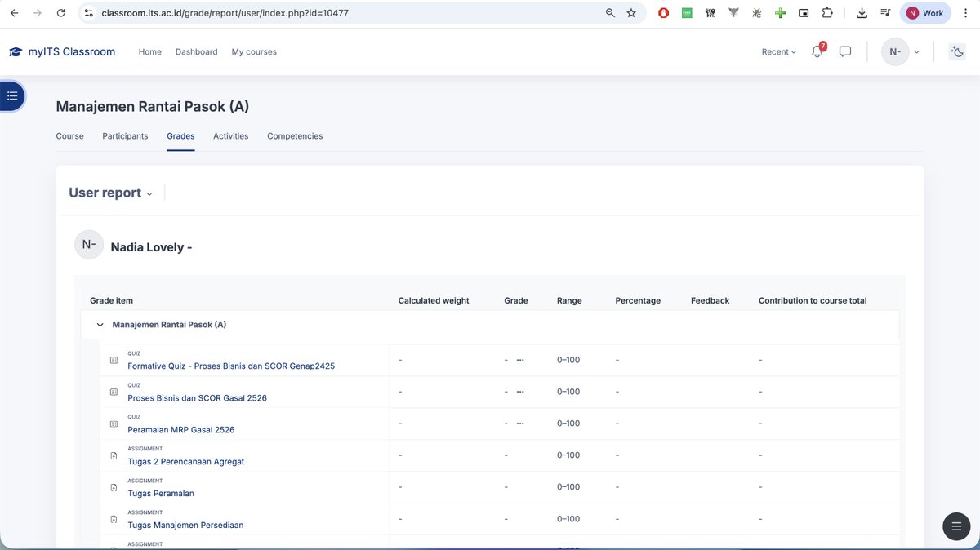Open the Extensions puzzle piece menu
This screenshot has height=550, width=980.
pos(827,13)
